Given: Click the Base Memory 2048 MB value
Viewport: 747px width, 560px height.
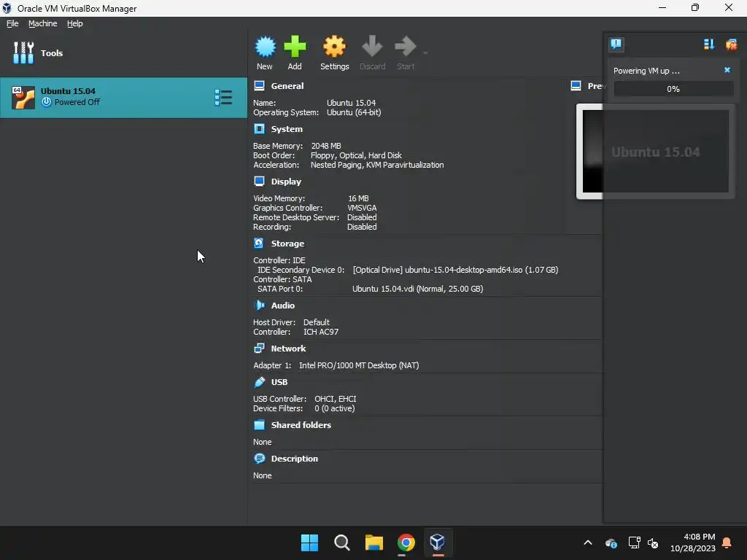Looking at the screenshot, I should [326, 146].
